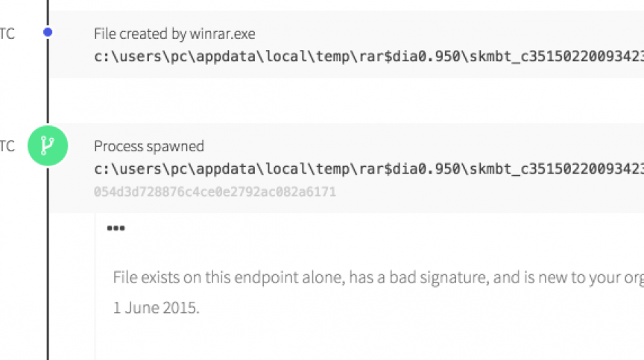Image resolution: width=644 pixels, height=360 pixels.
Task: Click the timestamp beside the Process spawned event
Action: 7,146
